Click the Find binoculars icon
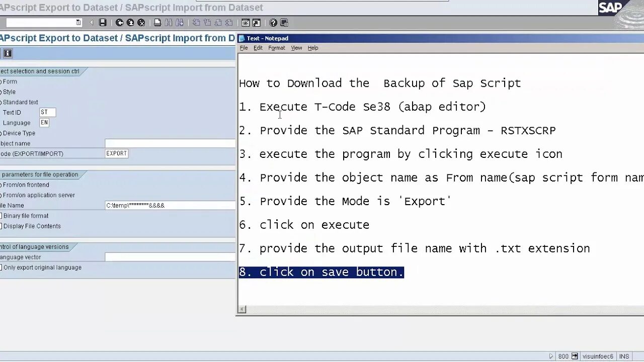This screenshot has width=644, height=362. click(169, 23)
